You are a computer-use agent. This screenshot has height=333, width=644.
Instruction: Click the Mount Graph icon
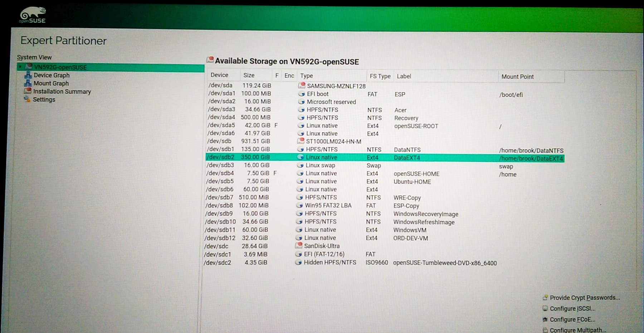[x=28, y=83]
